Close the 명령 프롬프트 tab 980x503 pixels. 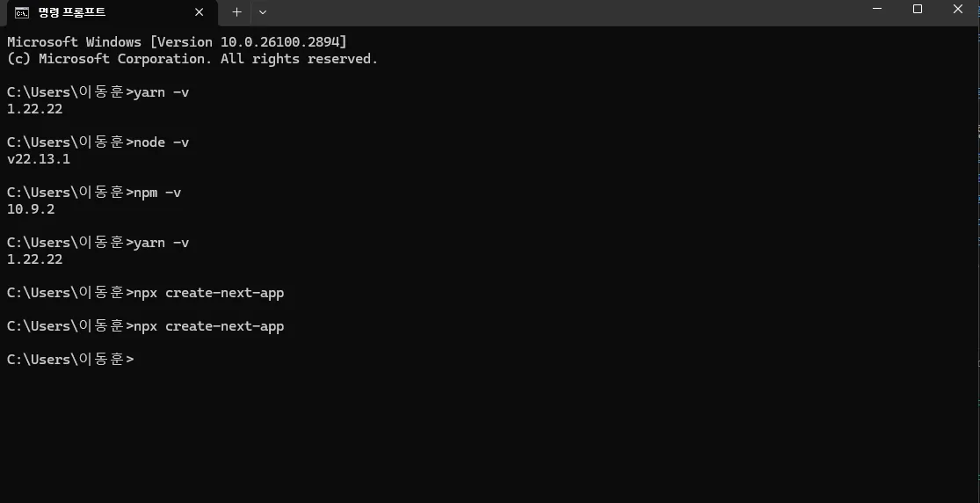pyautogui.click(x=200, y=12)
